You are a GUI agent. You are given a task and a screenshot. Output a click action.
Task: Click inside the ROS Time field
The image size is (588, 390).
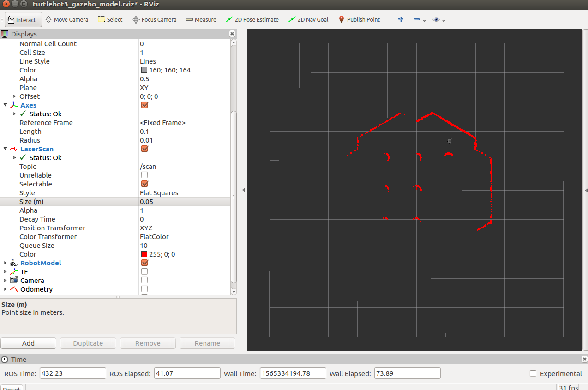coord(72,373)
